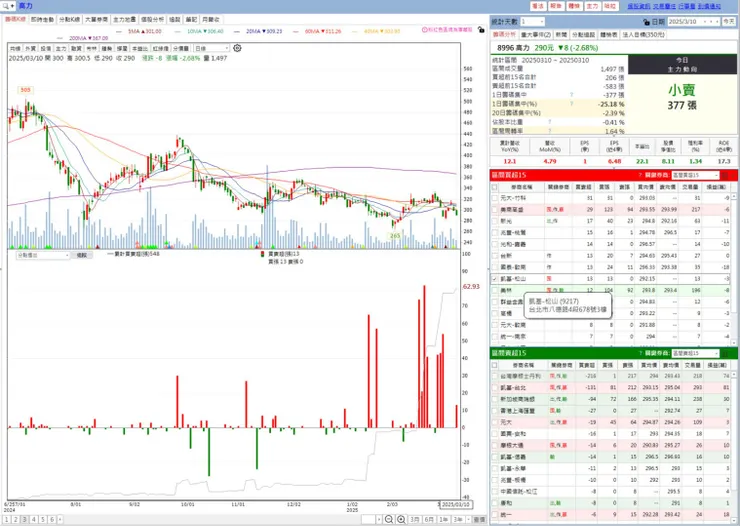This screenshot has width=740, height=526.
Task: Toggle the 外資 overlay button on the chart toolbar
Action: tap(30, 48)
